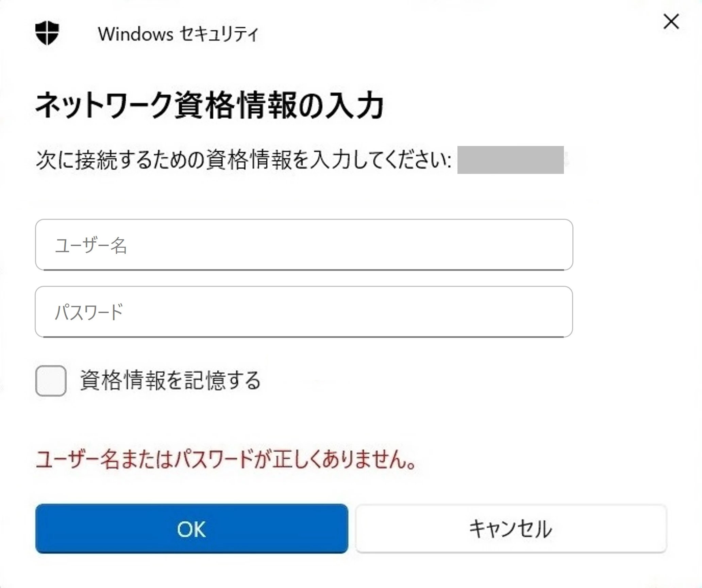Confirm credentials with the OK button
This screenshot has height=588, width=702.
click(192, 528)
